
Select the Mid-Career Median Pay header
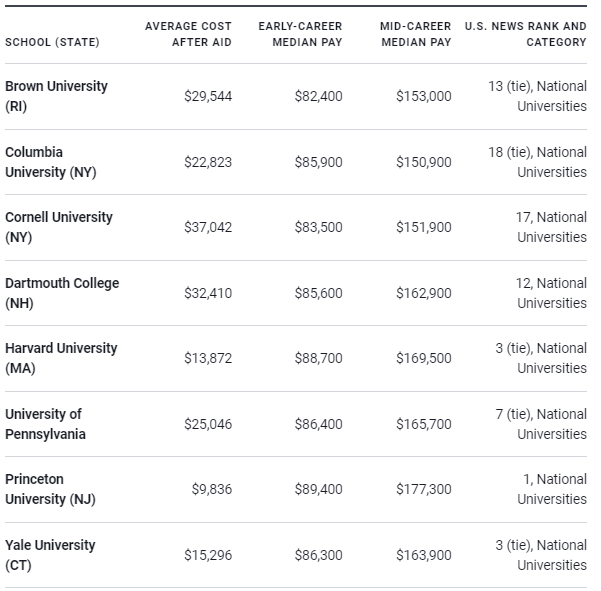415,34
